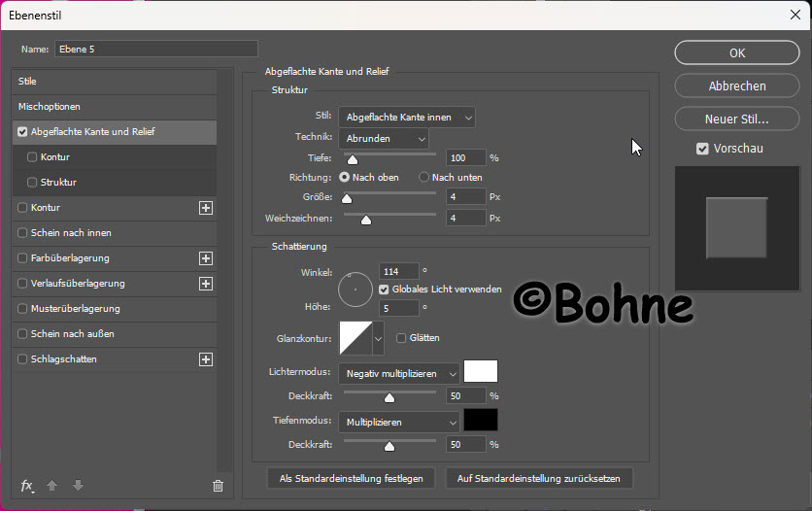812x511 pixels.
Task: Disable the Vorschau checkbox
Action: pos(702,149)
